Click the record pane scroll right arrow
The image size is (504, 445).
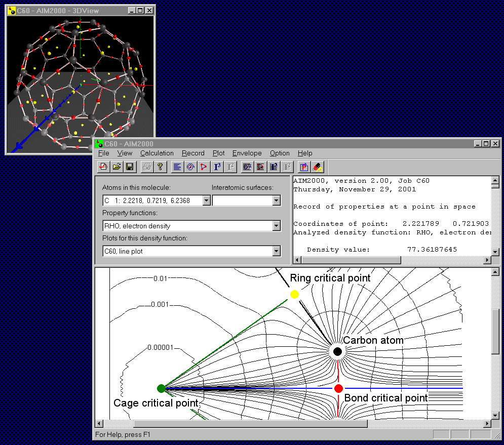pyautogui.click(x=488, y=260)
